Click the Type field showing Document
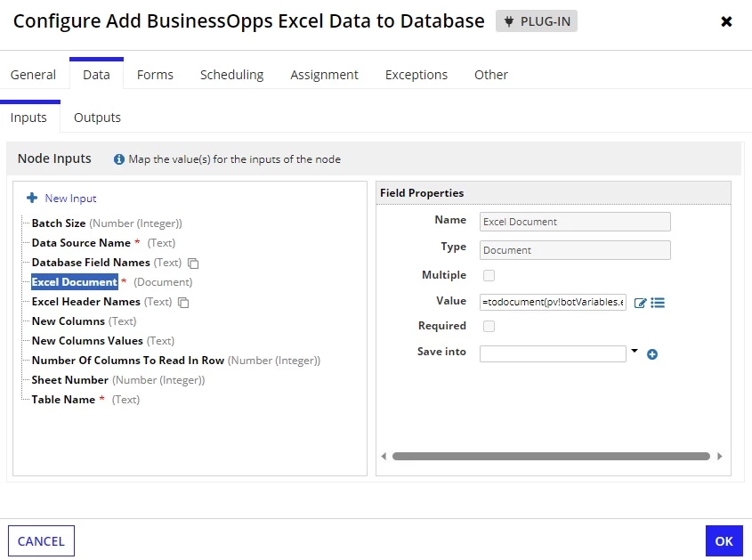Viewport: 752px width, 560px height. click(575, 250)
